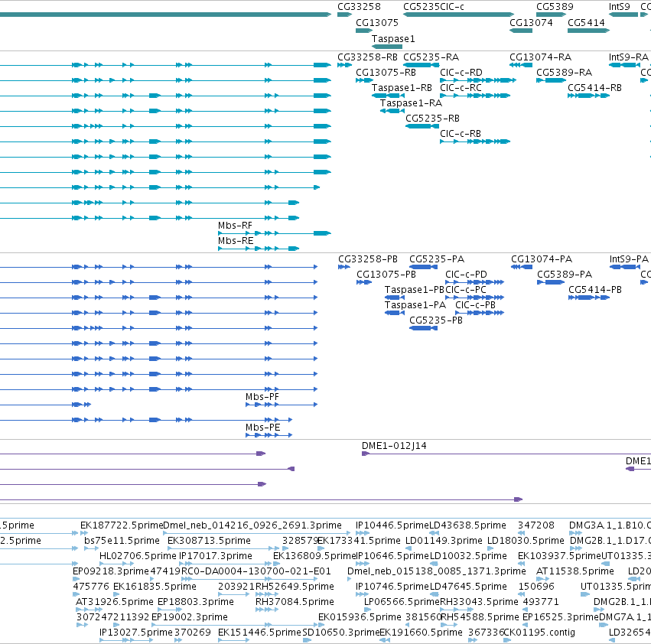Select EST label EK191660.5prime

(x=421, y=633)
